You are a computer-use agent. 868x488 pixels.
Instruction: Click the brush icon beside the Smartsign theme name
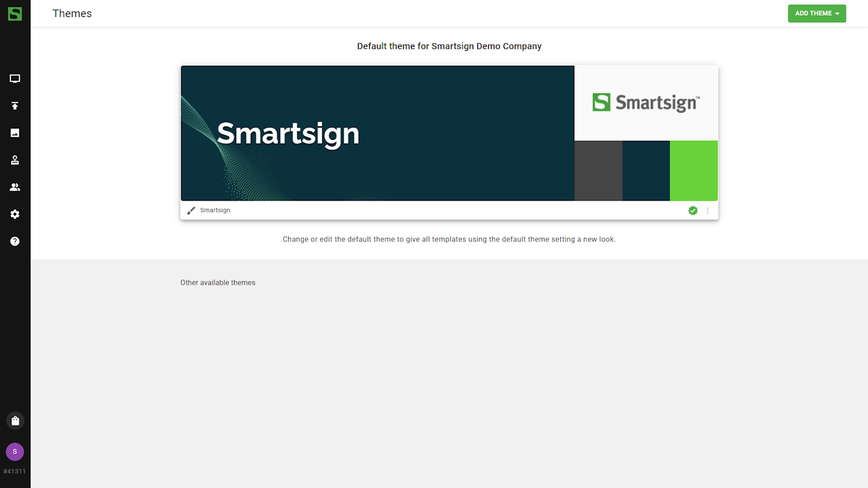191,211
